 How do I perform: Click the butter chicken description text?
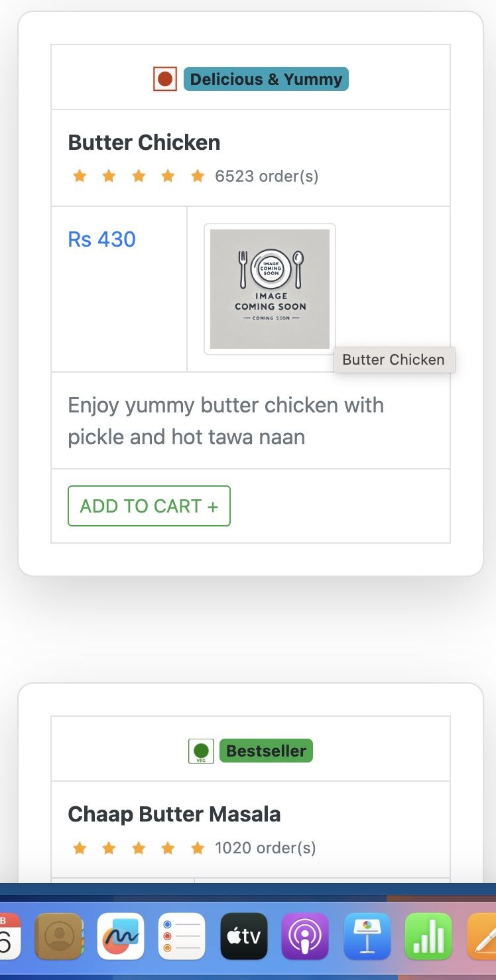tap(225, 421)
